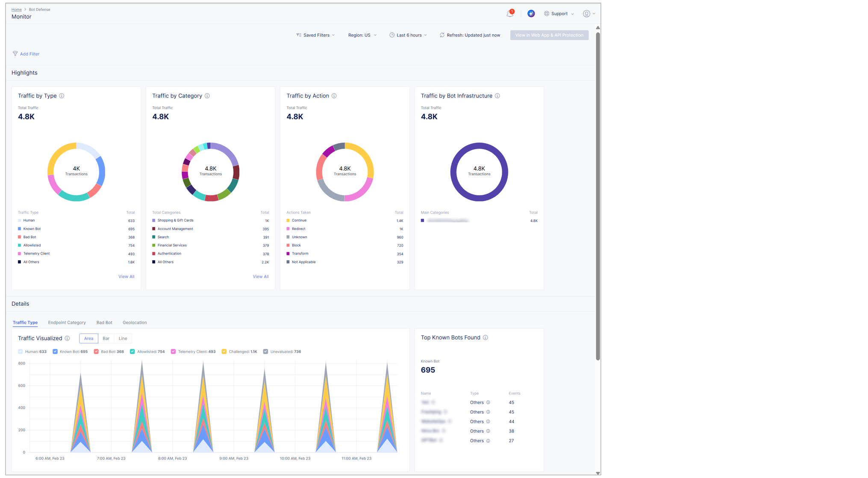Open the notifications bell
The width and height of the screenshot is (868, 478).
tap(510, 14)
